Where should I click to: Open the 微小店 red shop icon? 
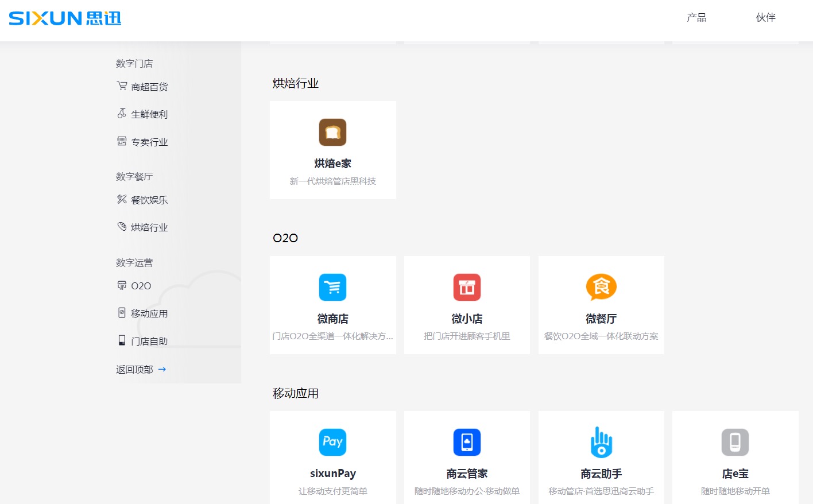(x=467, y=288)
